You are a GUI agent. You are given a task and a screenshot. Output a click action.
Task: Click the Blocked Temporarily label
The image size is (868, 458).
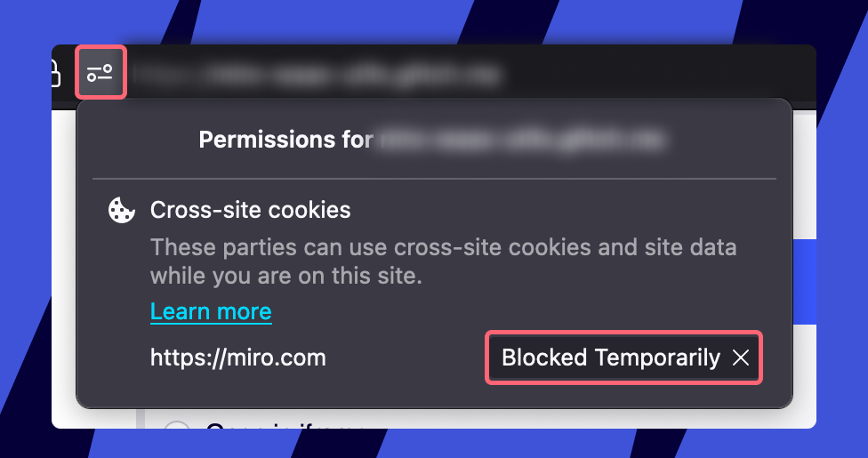click(610, 358)
